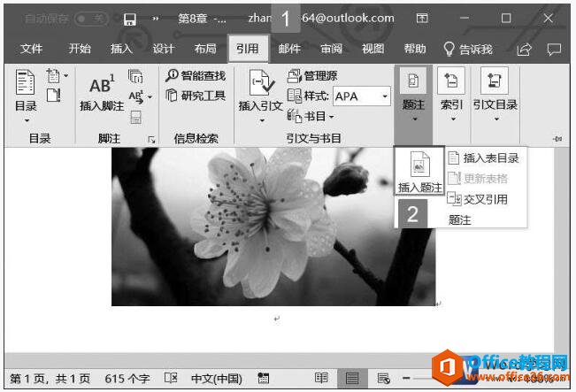Switch to Web Layout view in status bar
This screenshot has height=392, width=576.
[x=383, y=379]
